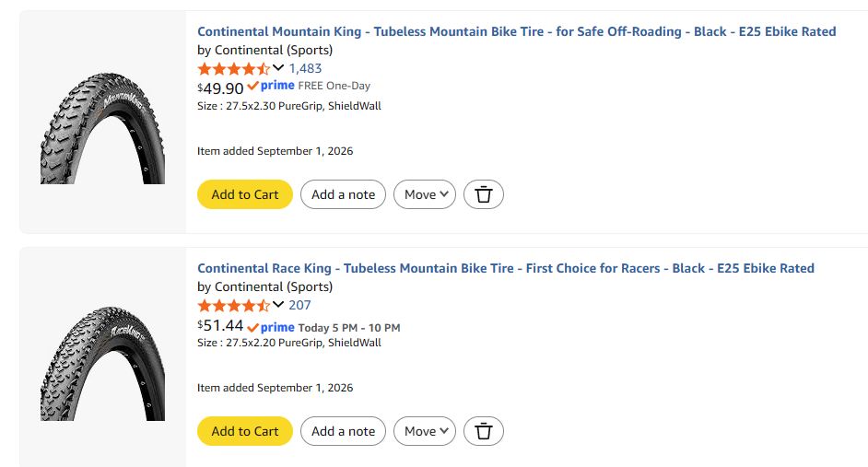The height and width of the screenshot is (467, 868).
Task: Open Move dropdown for Race King tire
Action: 425,431
